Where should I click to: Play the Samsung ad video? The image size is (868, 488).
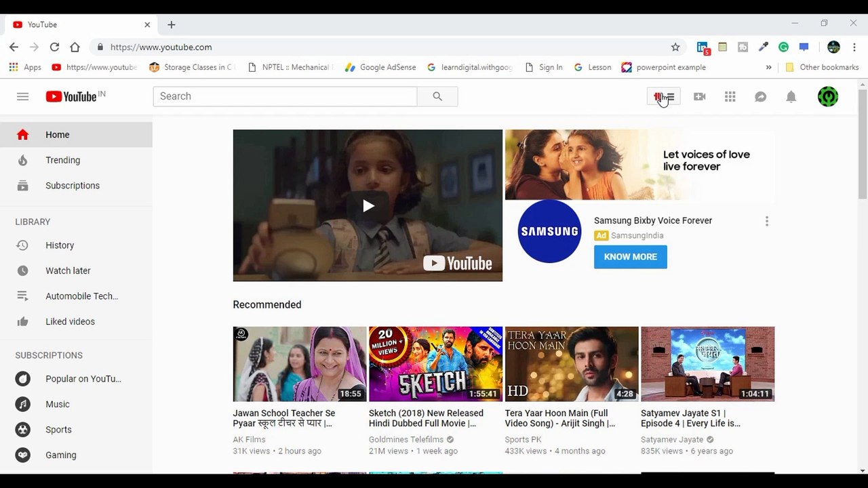click(368, 205)
